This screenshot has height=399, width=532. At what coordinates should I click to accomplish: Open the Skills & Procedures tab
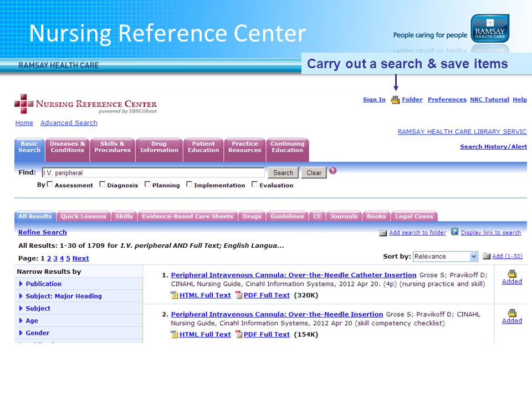(112, 150)
